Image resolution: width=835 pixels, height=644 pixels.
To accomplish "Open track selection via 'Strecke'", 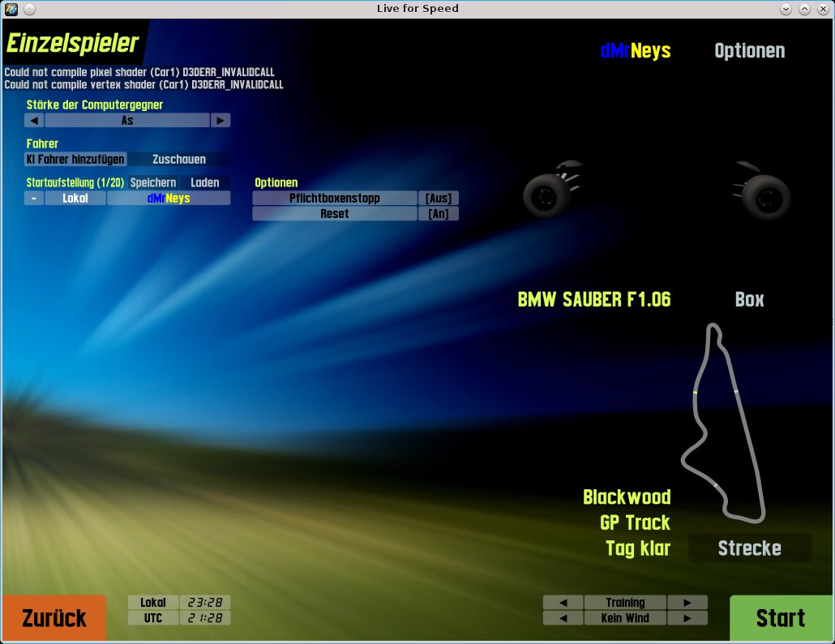I will (x=749, y=548).
